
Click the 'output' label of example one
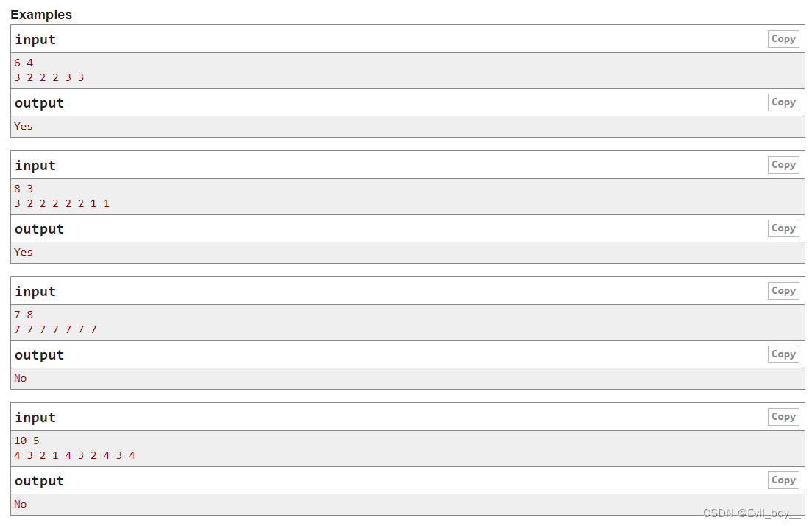(38, 102)
